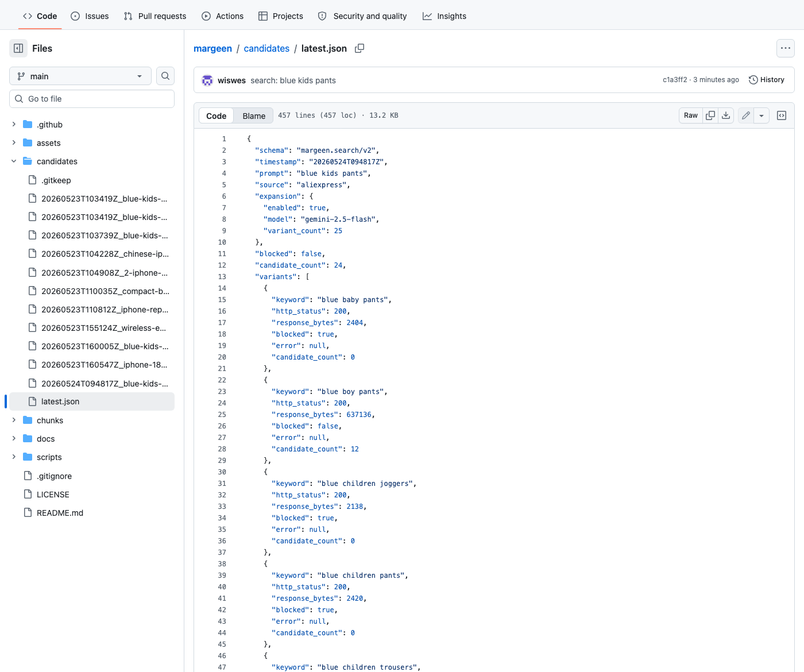Collapse the candidates folder chevron

click(x=14, y=161)
